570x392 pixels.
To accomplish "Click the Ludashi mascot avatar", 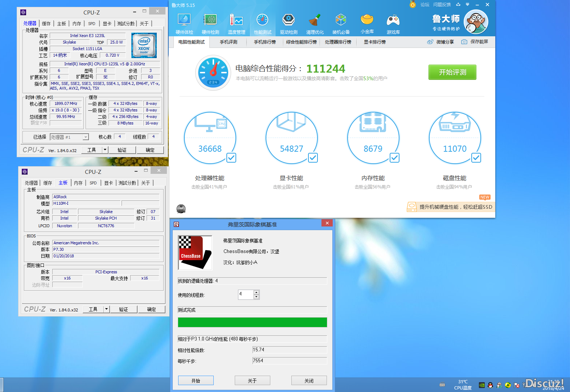I will (x=476, y=22).
